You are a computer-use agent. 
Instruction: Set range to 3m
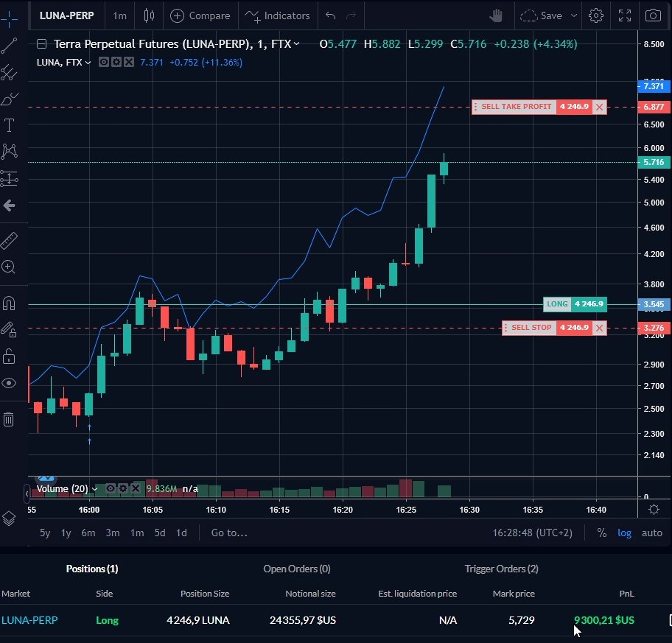point(113,533)
